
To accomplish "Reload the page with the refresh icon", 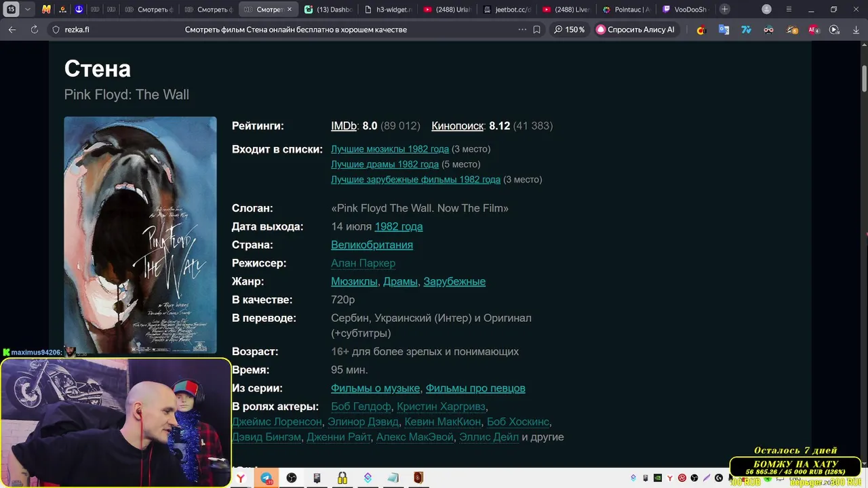I will pyautogui.click(x=34, y=30).
